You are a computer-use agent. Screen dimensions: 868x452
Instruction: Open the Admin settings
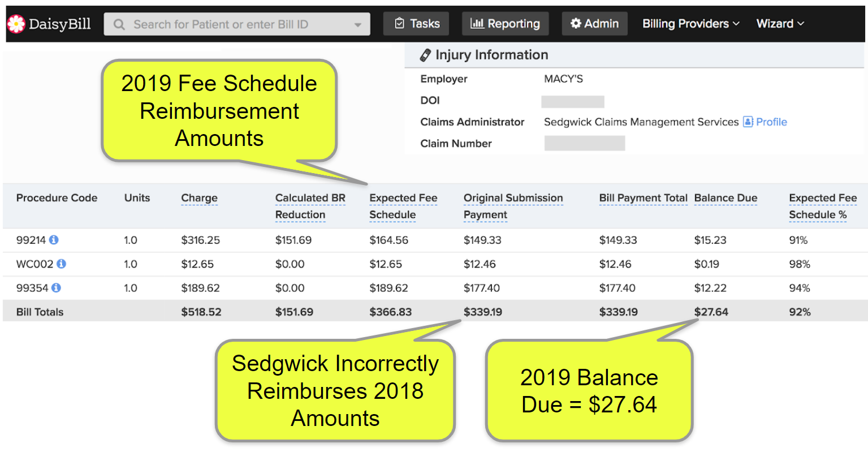tap(594, 24)
